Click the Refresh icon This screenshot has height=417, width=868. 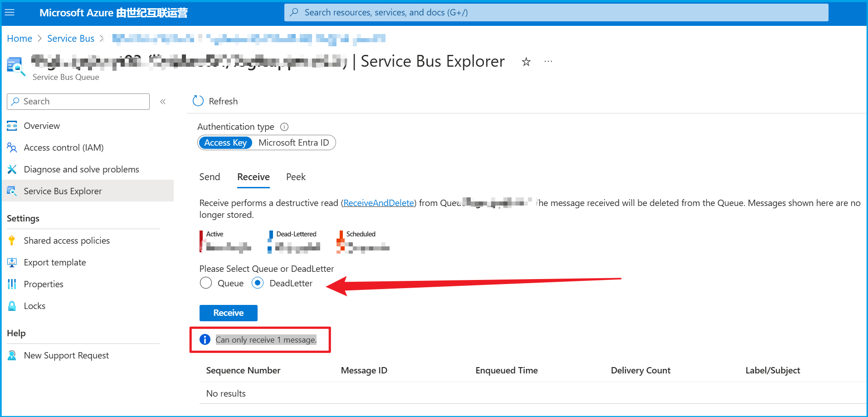tap(198, 101)
